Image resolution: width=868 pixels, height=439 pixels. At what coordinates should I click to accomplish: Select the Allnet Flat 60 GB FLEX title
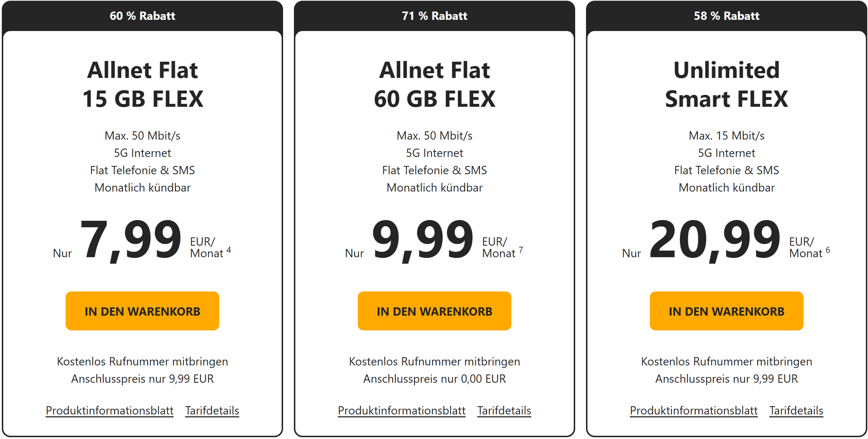[435, 84]
